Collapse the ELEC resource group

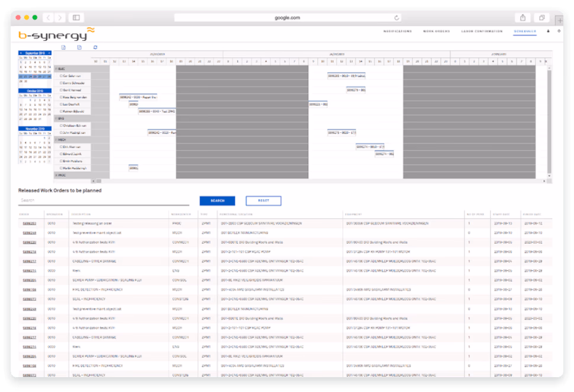pos(56,69)
